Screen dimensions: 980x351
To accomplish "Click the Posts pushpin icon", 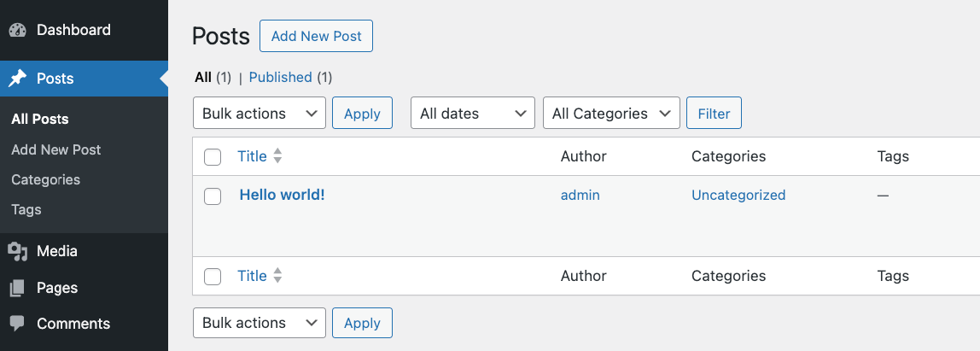I will pos(17,79).
